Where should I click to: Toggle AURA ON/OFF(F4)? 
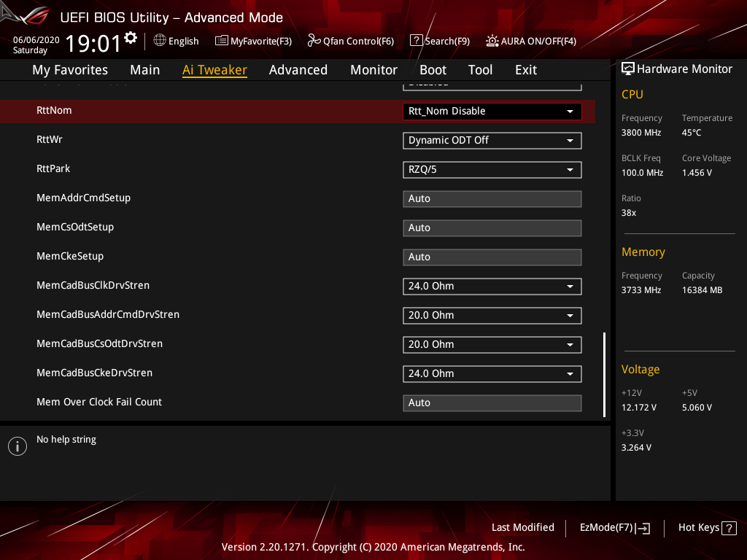coord(531,41)
